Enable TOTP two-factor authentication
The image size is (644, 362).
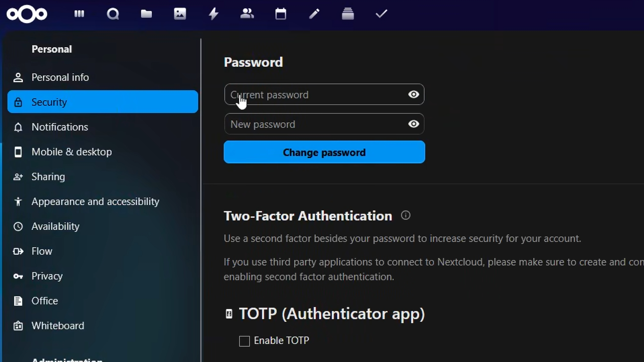(244, 341)
